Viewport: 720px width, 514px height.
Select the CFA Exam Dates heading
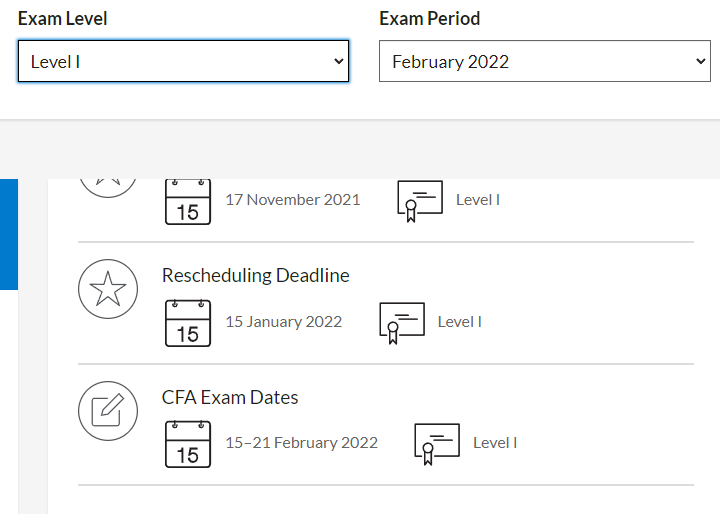tap(230, 397)
